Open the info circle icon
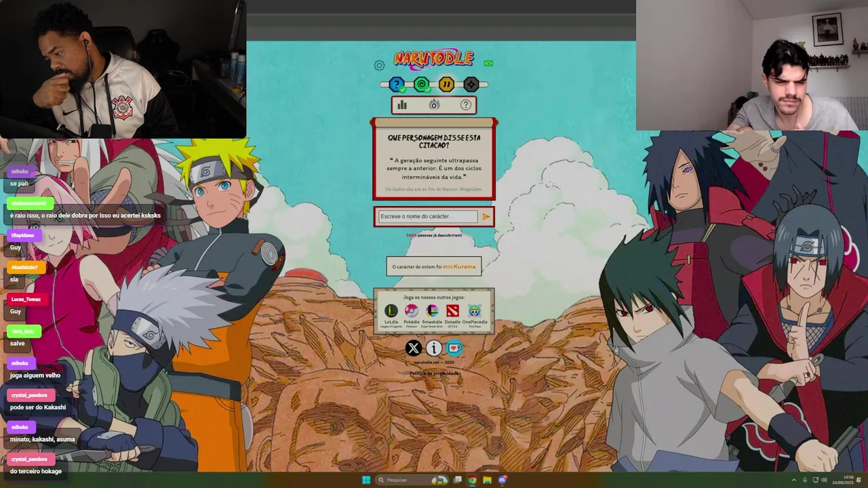Image resolution: width=868 pixels, height=488 pixels. pyautogui.click(x=434, y=348)
